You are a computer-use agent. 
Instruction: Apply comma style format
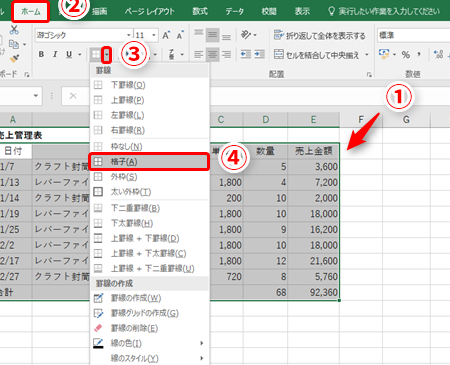click(419, 54)
